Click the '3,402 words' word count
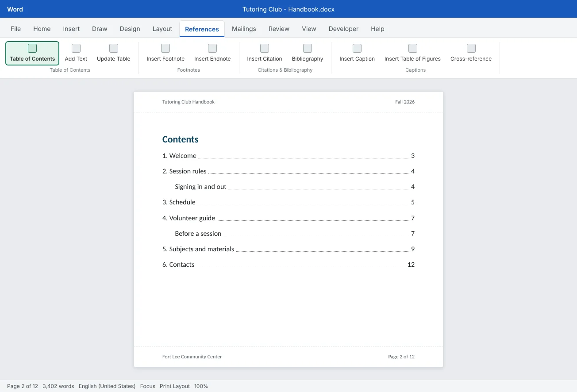Viewport: 577px width, 392px height. point(58,386)
